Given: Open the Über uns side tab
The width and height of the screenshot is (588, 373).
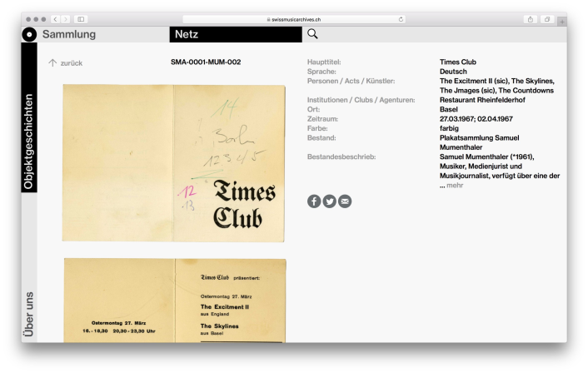Looking at the screenshot, I should [29, 314].
